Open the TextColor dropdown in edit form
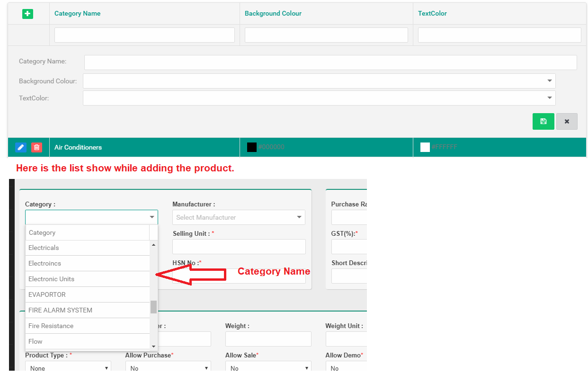This screenshot has height=392, width=588. 319,98
